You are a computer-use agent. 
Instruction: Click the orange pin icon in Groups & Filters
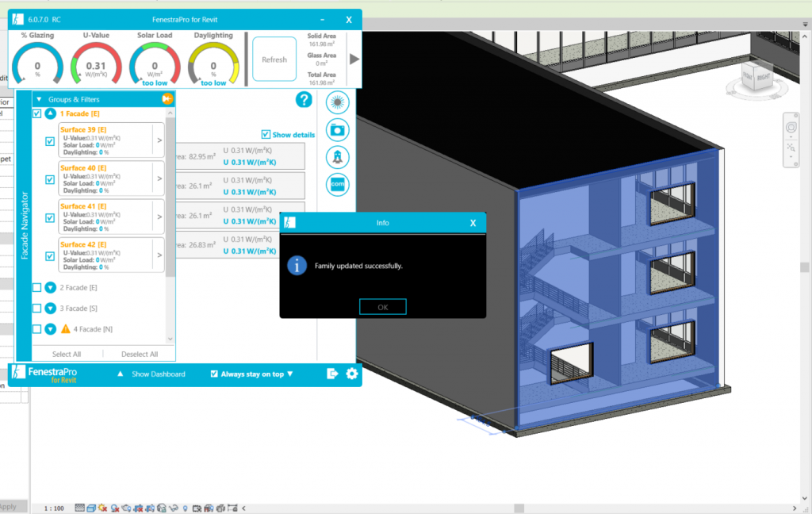167,99
